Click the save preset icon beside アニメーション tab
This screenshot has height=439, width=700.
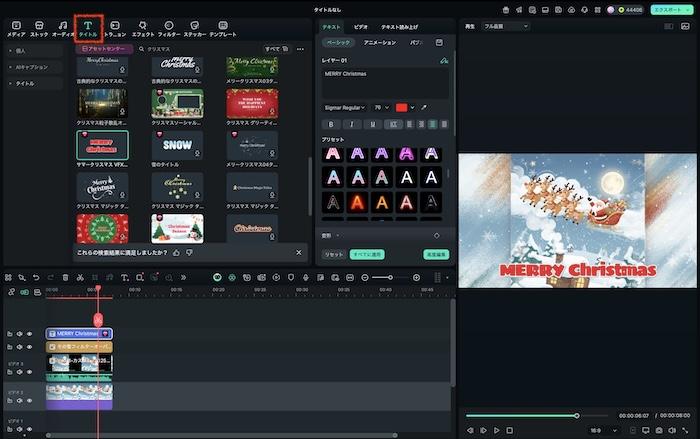439,42
